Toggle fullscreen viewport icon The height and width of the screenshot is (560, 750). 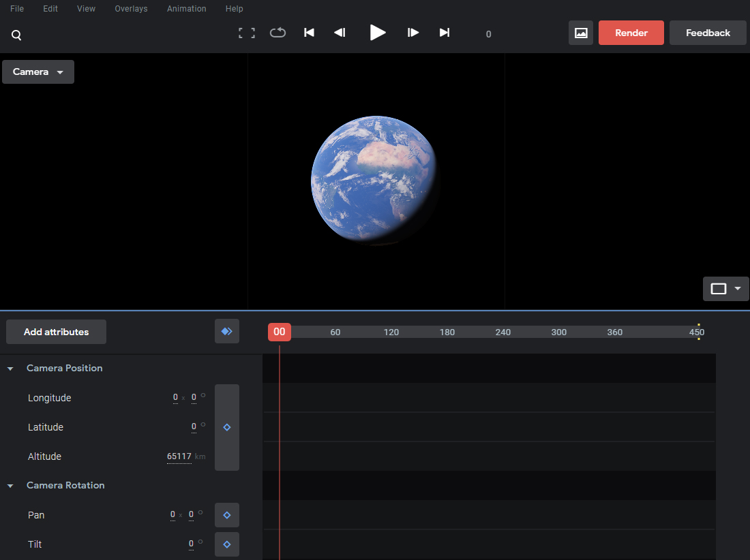247,33
